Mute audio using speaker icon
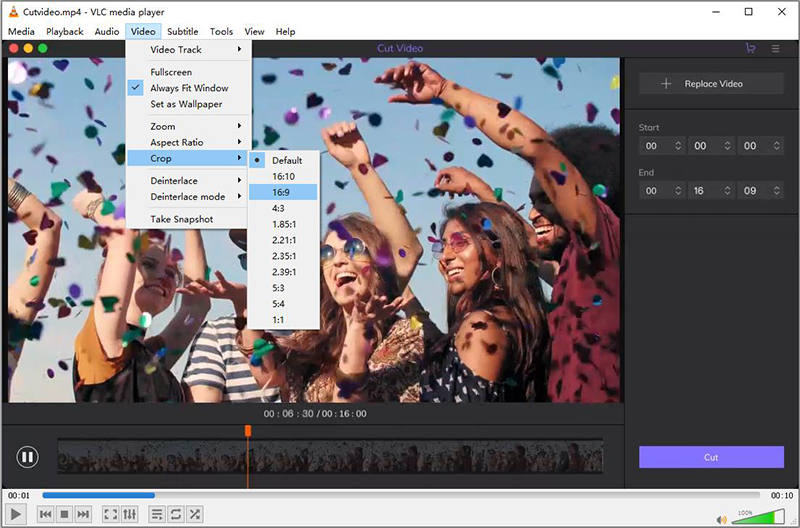 click(x=721, y=520)
